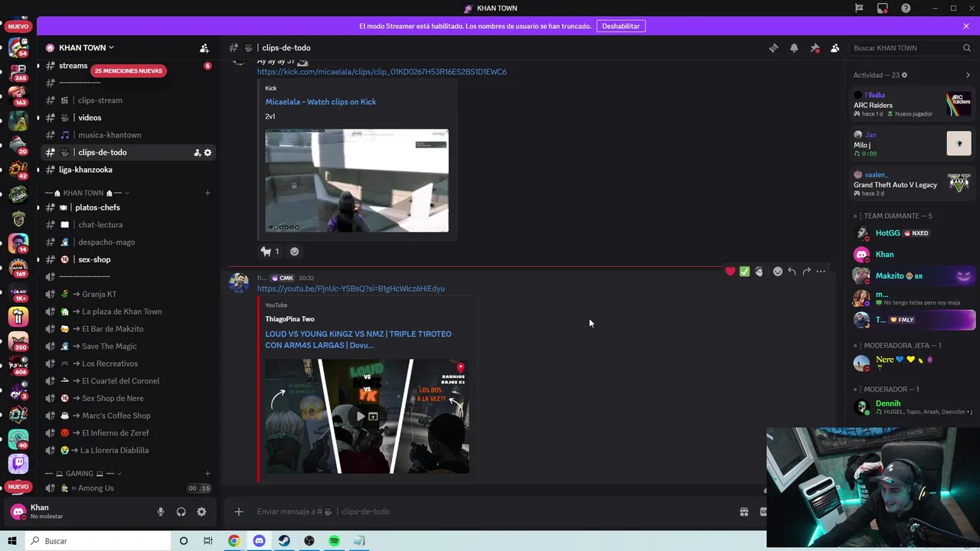Open attachment plus button in message bar

tap(239, 512)
